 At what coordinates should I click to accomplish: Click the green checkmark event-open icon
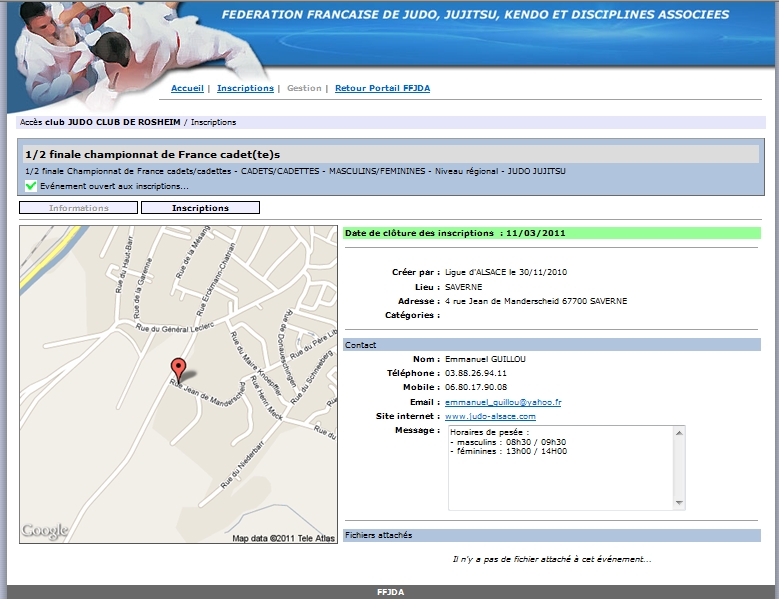pos(31,186)
